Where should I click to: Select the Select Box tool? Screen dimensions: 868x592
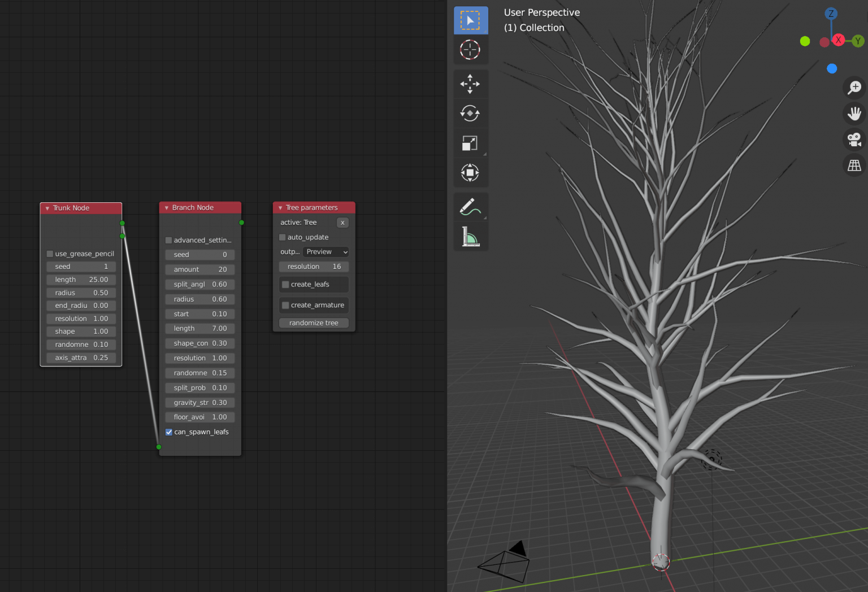point(470,20)
